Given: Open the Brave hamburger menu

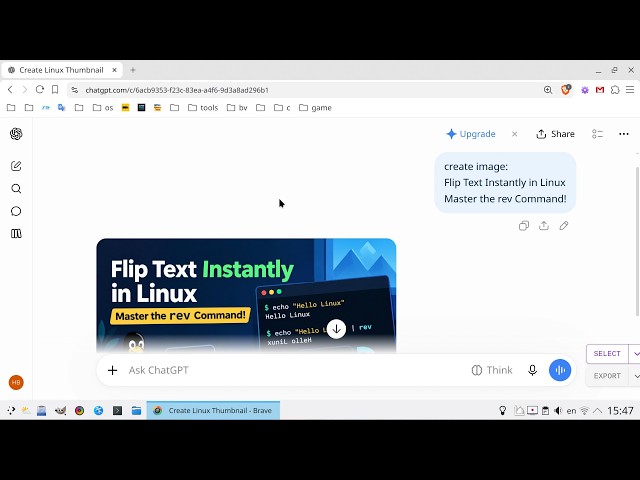Looking at the screenshot, I should (630, 90).
